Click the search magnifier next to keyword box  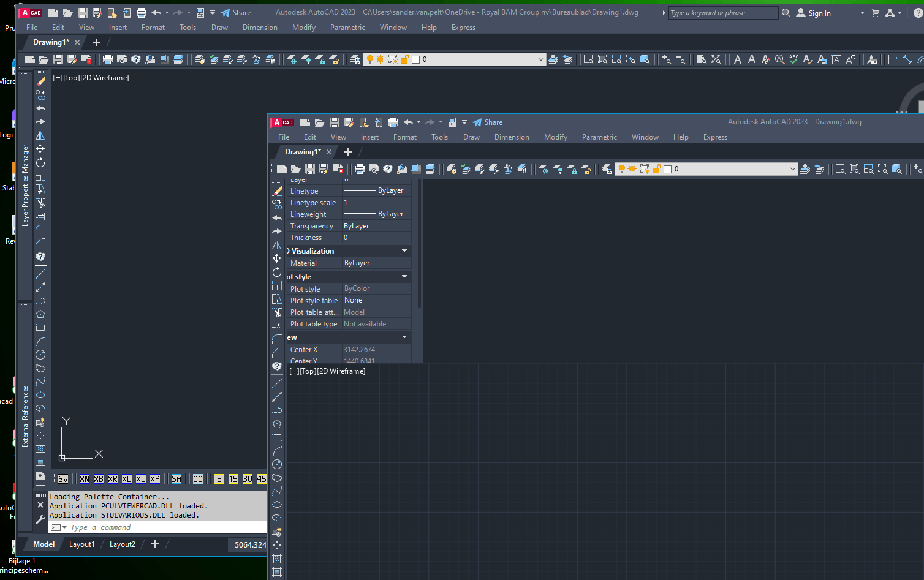pos(786,13)
